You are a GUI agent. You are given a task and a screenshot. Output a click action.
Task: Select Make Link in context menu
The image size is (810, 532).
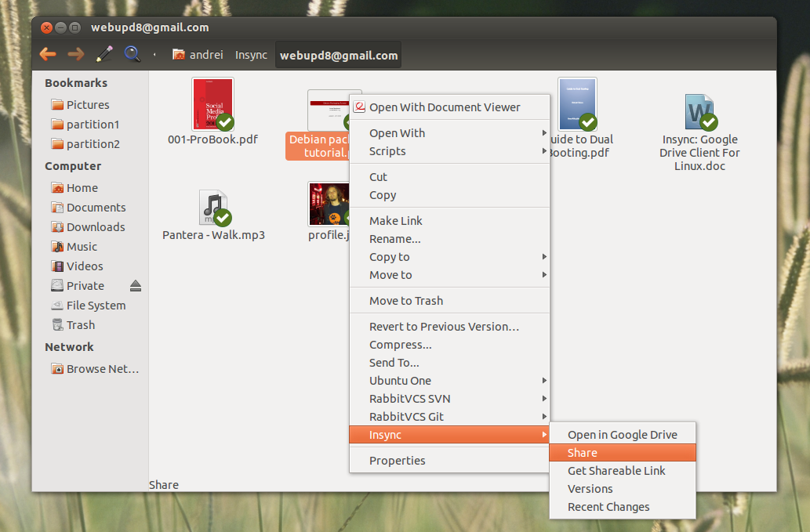[x=449, y=221]
